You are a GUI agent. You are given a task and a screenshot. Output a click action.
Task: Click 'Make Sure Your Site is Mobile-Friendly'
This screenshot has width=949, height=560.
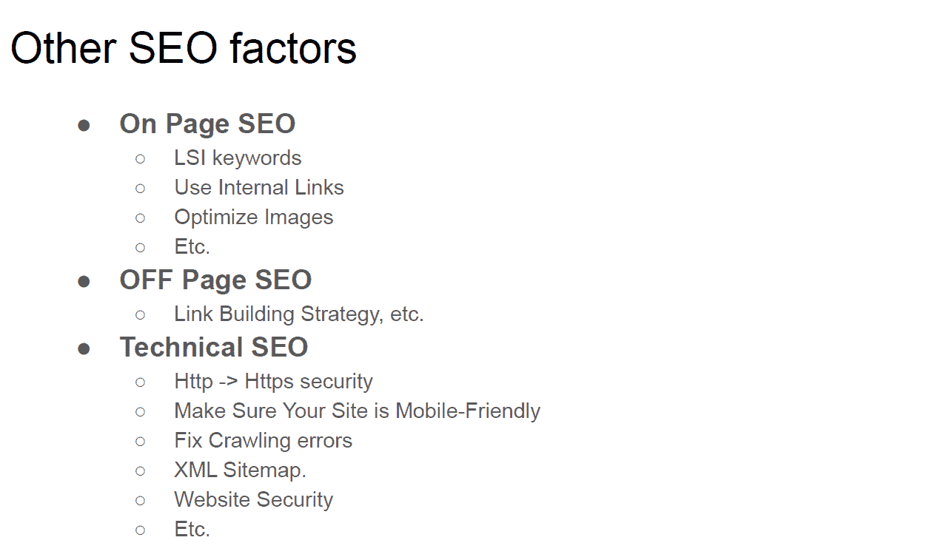pos(357,411)
